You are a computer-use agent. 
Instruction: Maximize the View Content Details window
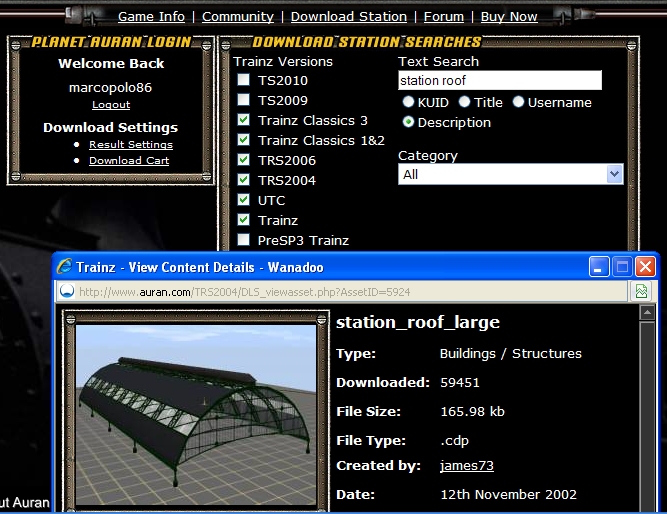(x=622, y=267)
